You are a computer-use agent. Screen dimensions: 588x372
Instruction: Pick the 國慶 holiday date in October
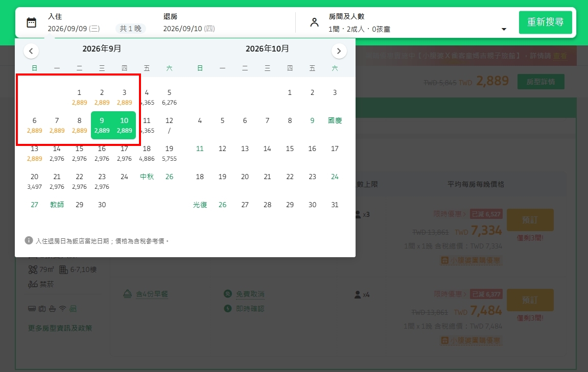tap(335, 120)
